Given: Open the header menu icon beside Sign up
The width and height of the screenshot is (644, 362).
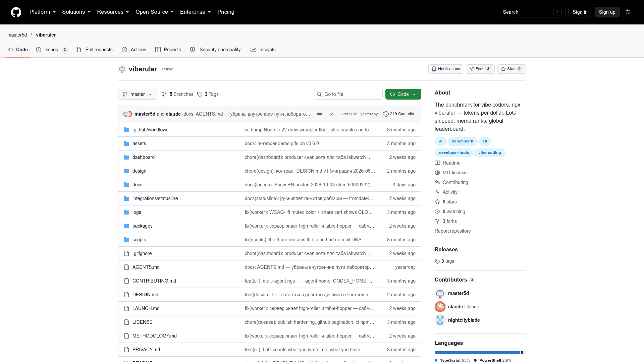Looking at the screenshot, I should coord(628,12).
